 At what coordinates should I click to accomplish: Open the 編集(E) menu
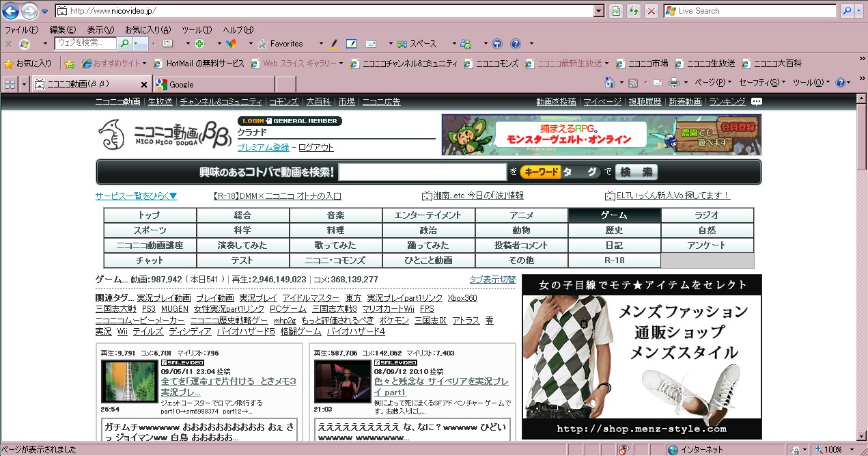[62, 30]
